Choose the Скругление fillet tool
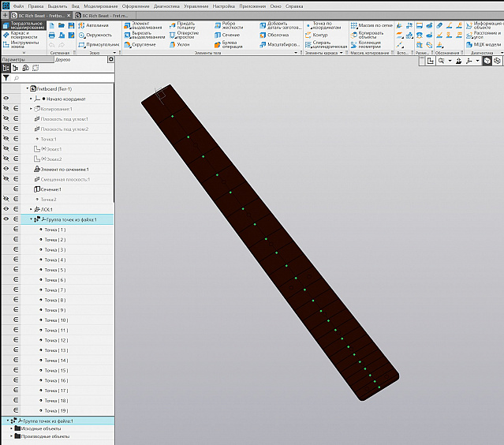Viewport: 504px width, 445px height. point(143,44)
